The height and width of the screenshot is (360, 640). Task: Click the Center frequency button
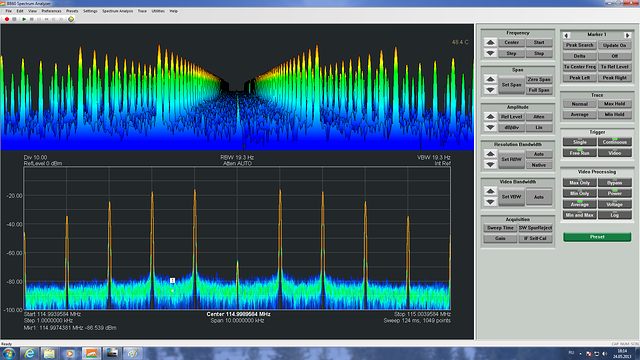(x=511, y=42)
